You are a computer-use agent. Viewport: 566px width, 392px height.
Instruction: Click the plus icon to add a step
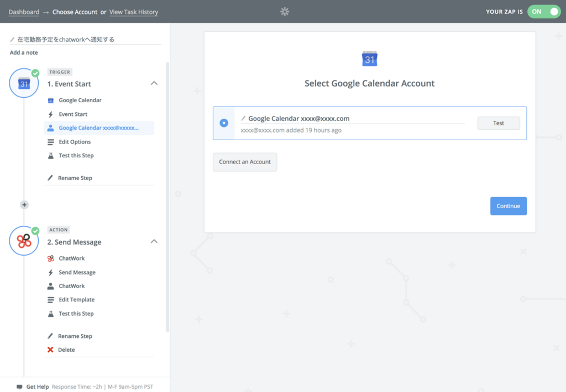click(x=24, y=205)
